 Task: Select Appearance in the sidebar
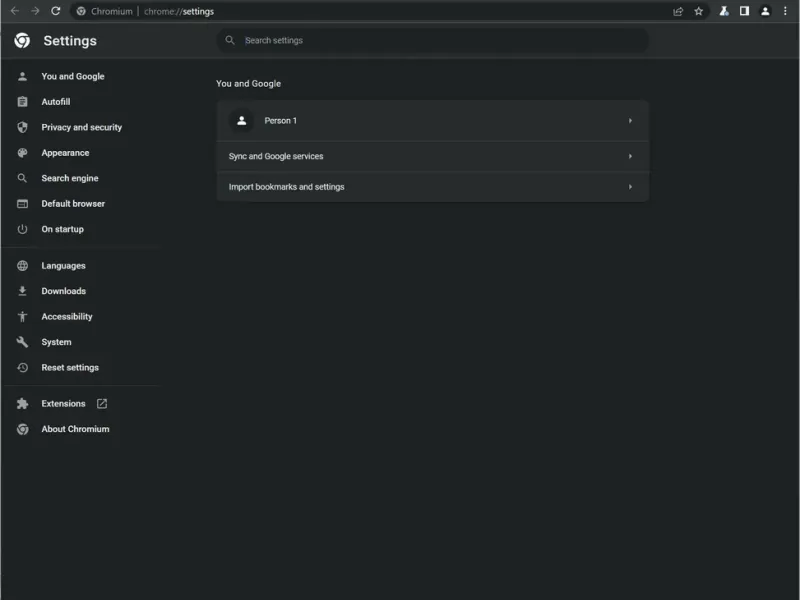[x=65, y=153]
